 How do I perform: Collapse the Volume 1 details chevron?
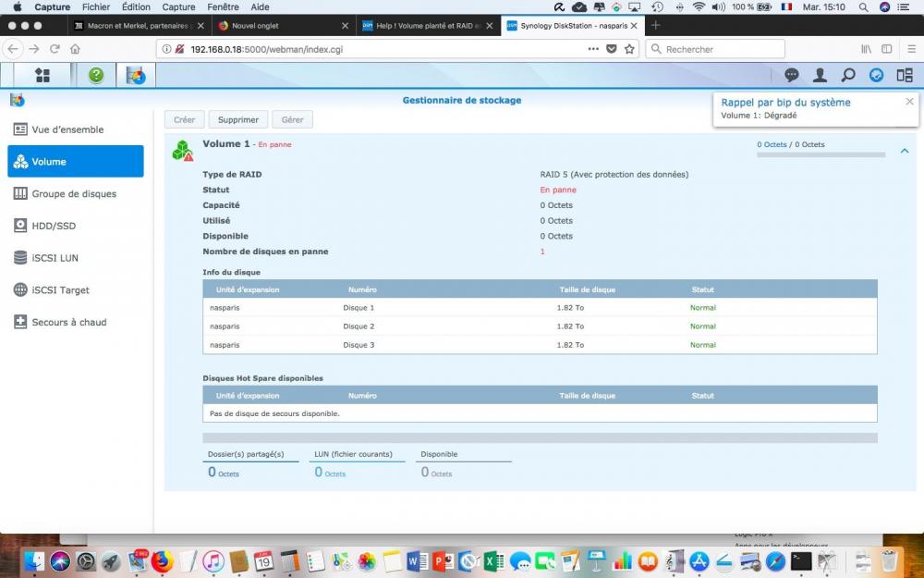tap(905, 151)
